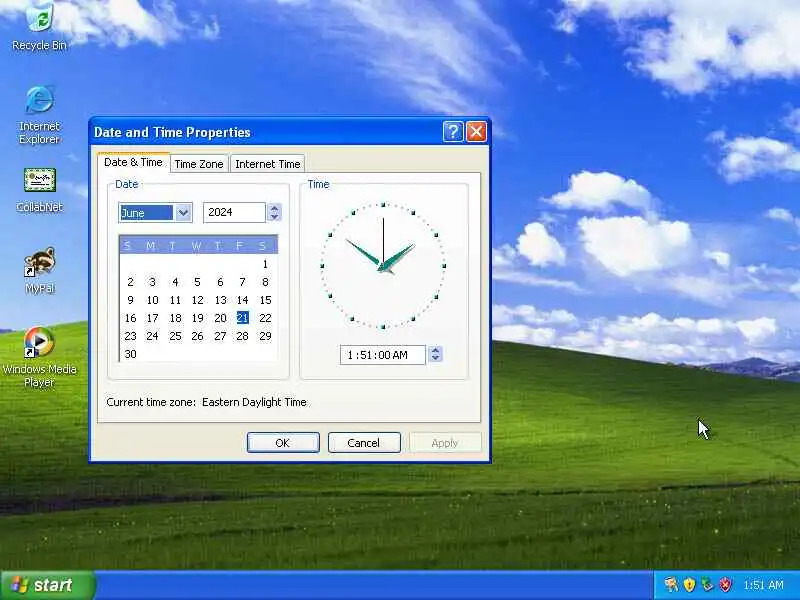Click the taskbar clock showing 1:51 AM

tap(763, 585)
